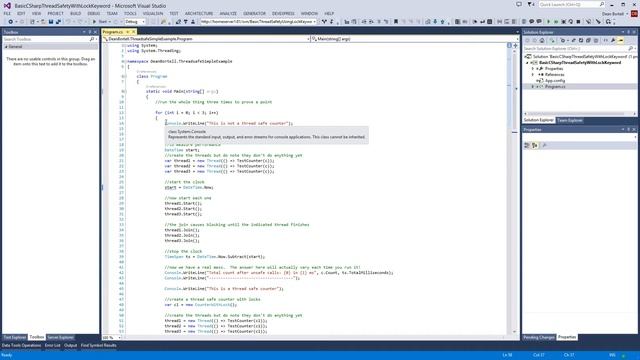Open the Properties wrench icon in Solution Explorer
The image size is (640, 360).
coord(613,40)
